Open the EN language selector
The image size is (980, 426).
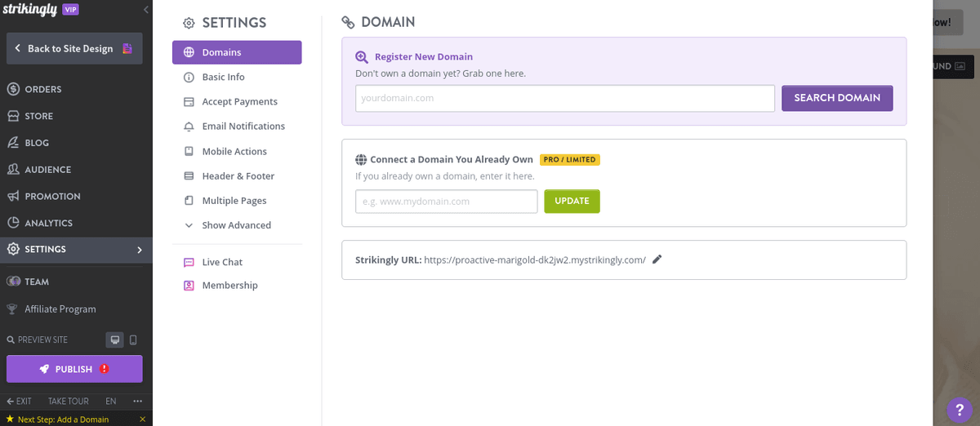[111, 401]
